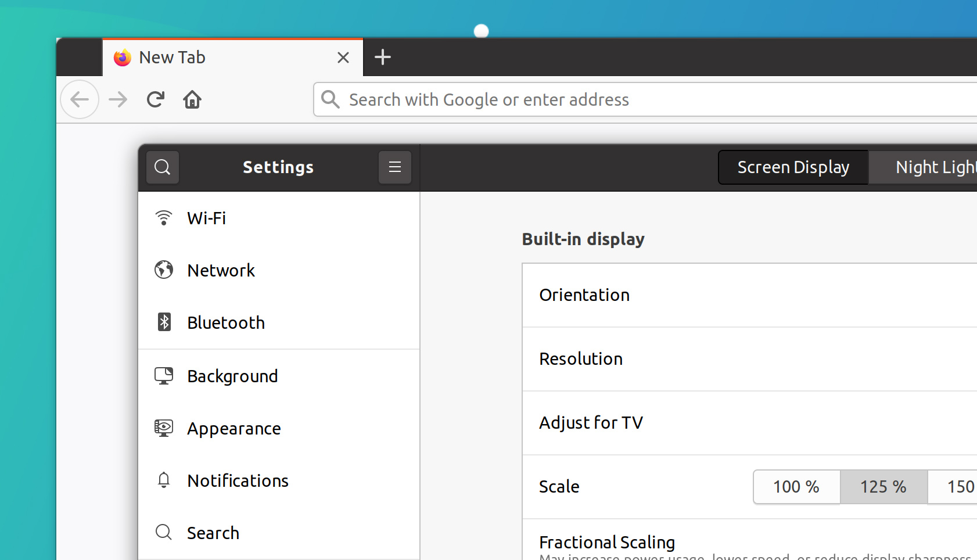Click the Search magnifier sidebar icon
The height and width of the screenshot is (560, 977).
tap(164, 532)
